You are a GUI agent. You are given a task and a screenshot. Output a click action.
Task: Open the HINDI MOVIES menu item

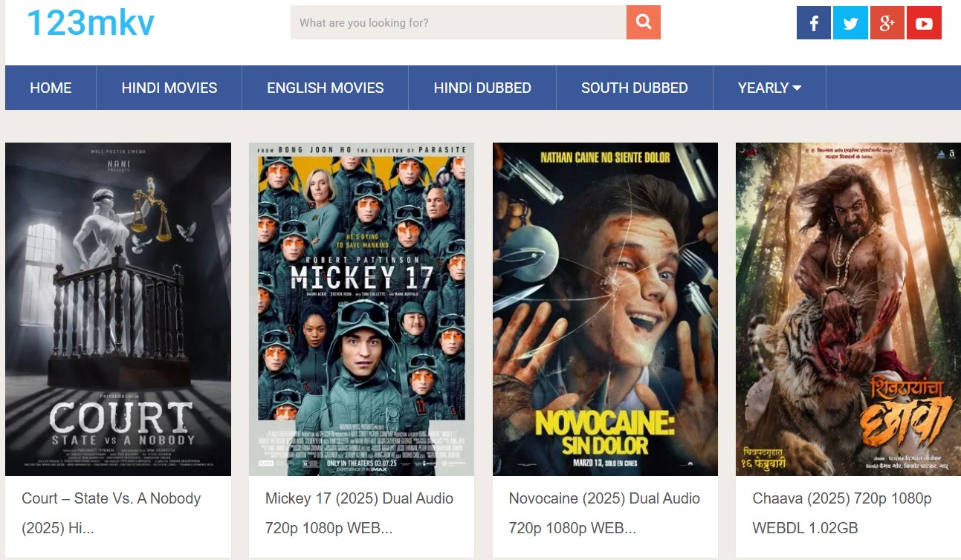click(x=169, y=88)
